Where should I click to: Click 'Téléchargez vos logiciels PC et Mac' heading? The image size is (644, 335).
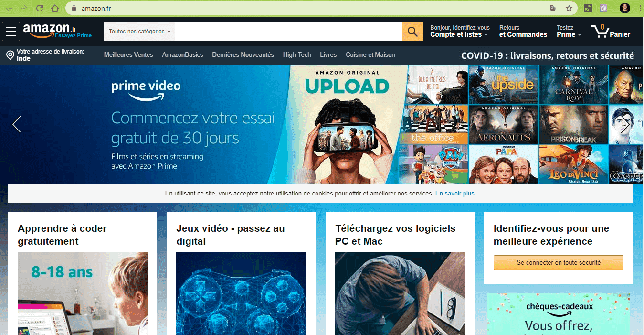coord(395,235)
